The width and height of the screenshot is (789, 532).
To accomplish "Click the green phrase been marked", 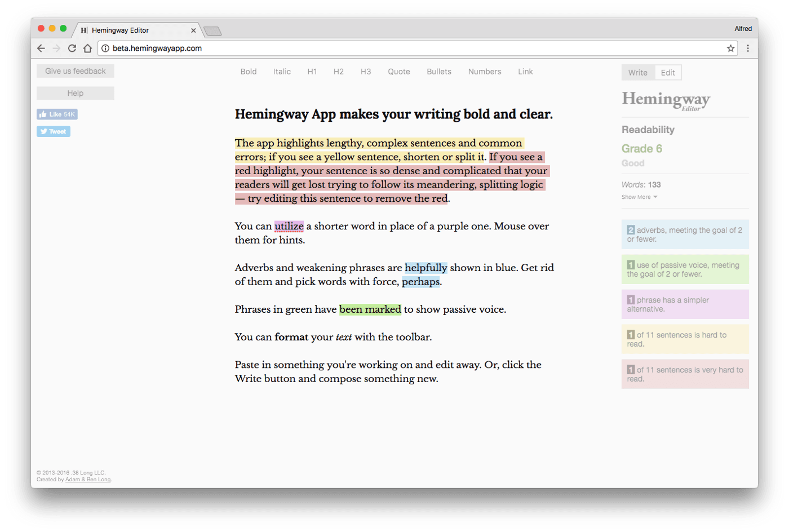I will (x=370, y=309).
